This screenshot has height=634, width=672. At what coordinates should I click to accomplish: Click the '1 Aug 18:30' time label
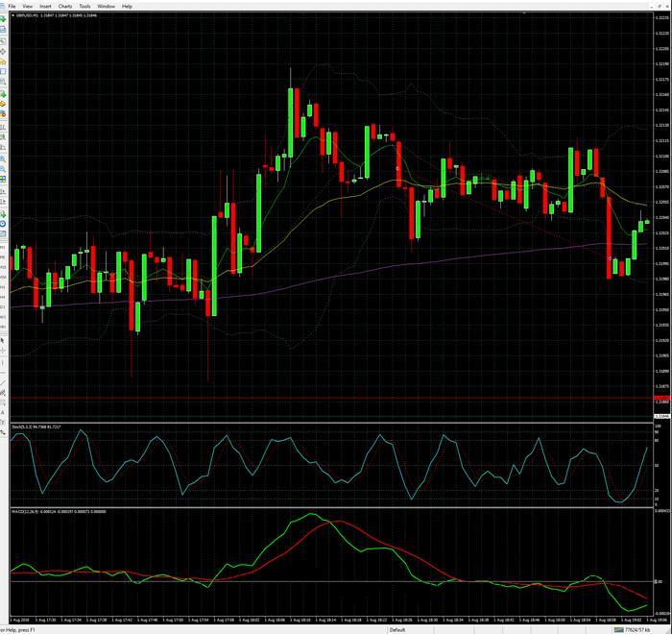[427, 620]
